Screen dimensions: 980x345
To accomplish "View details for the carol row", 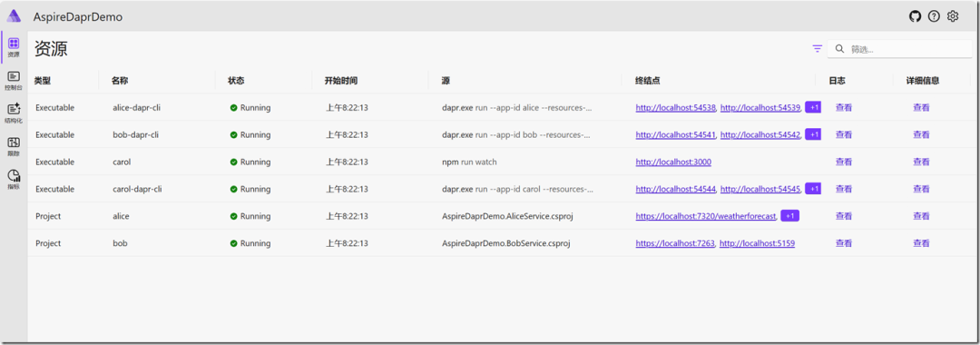I will click(x=921, y=162).
